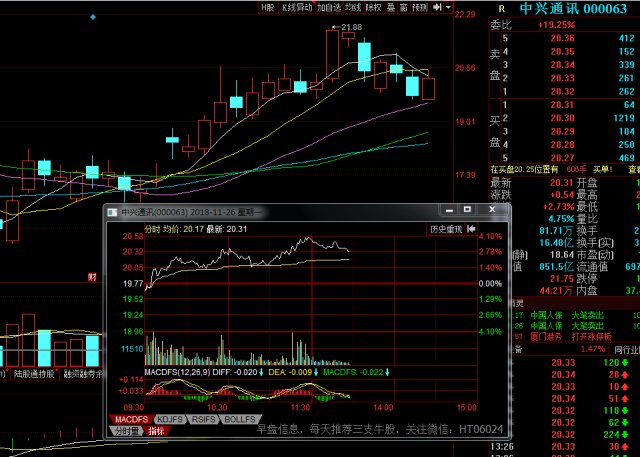
Task: Expand the 同行业 section on right panel
Action: click(x=627, y=350)
